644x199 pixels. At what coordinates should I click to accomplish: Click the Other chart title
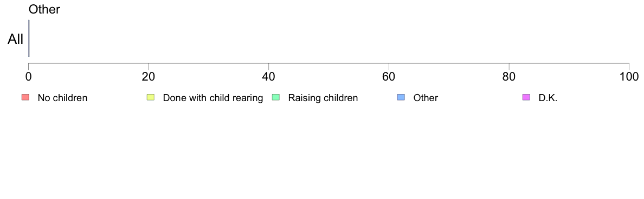tap(44, 9)
